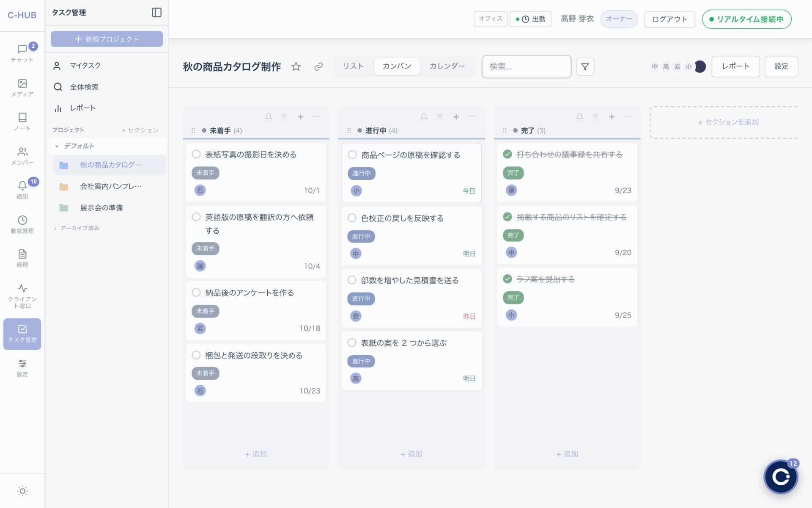Toggle the theme sun icon
The width and height of the screenshot is (812, 508).
(22, 491)
